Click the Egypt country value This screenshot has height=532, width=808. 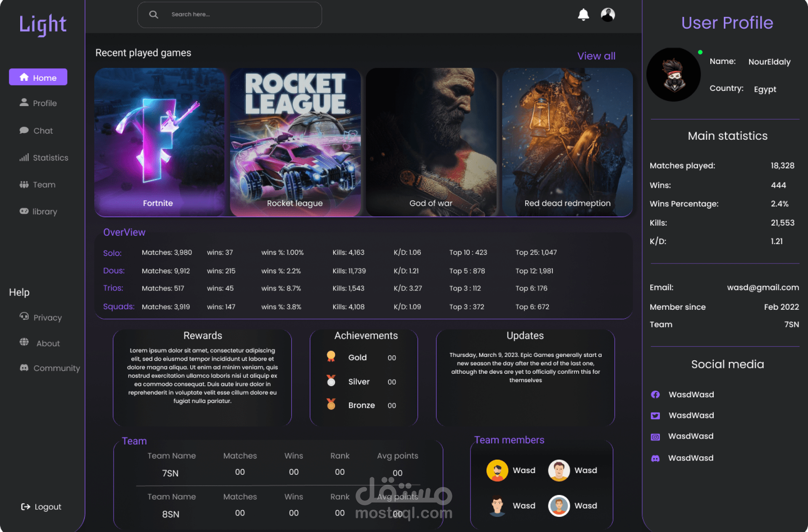tap(765, 89)
